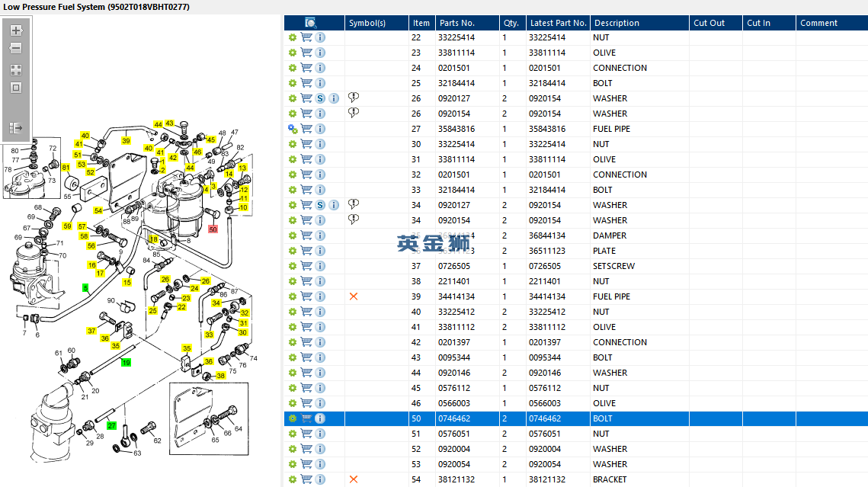Click the export arrow icon in diagram toolbar
This screenshot has width=868, height=487.
16,128
